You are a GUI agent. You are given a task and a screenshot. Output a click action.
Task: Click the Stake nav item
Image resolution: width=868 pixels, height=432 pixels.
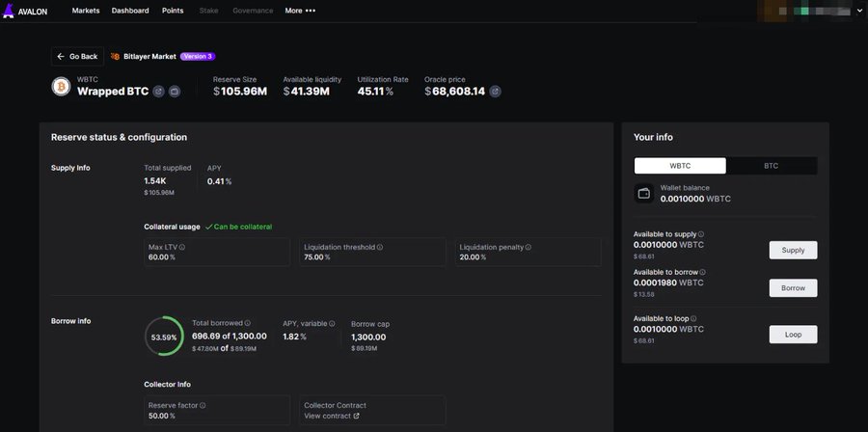coord(208,11)
